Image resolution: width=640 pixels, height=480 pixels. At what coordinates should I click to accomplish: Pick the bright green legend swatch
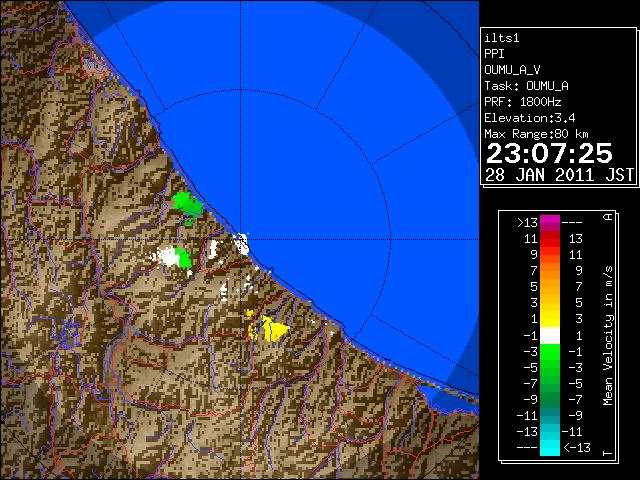550,352
